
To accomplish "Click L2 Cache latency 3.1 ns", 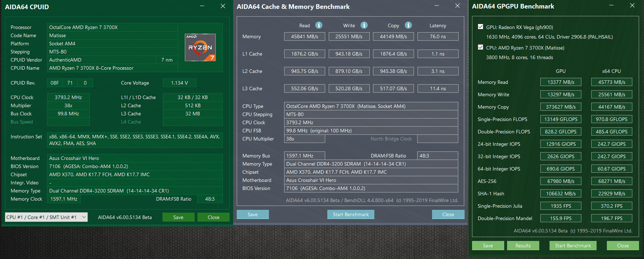I will point(438,71).
